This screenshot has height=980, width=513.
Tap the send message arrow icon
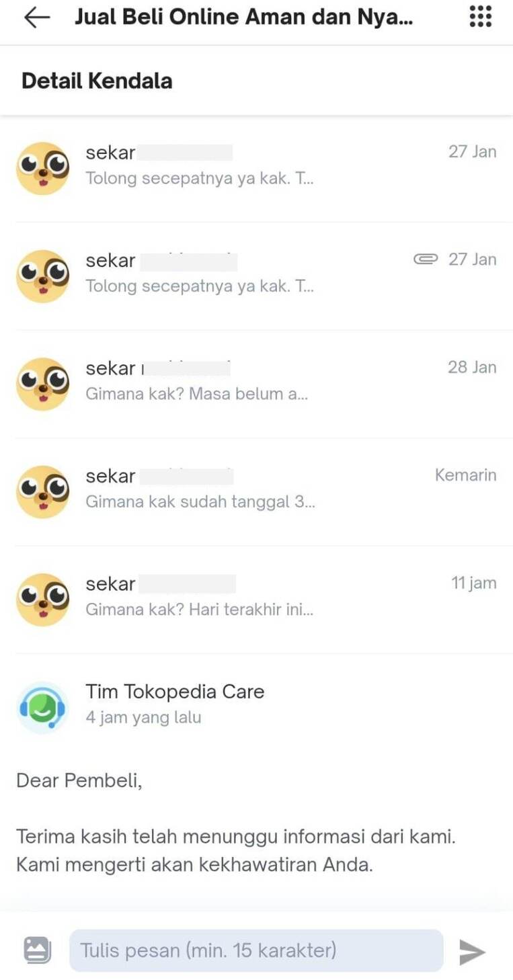pyautogui.click(x=472, y=951)
